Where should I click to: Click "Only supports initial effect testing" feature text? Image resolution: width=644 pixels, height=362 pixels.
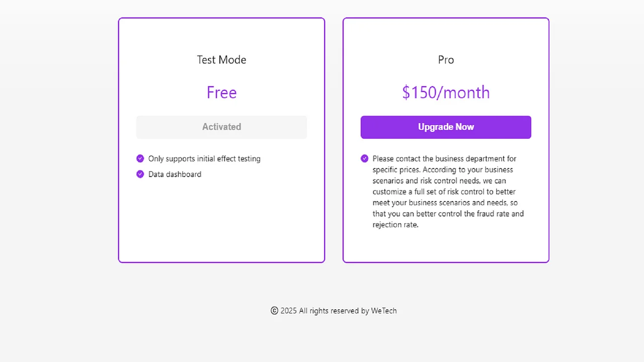204,159
